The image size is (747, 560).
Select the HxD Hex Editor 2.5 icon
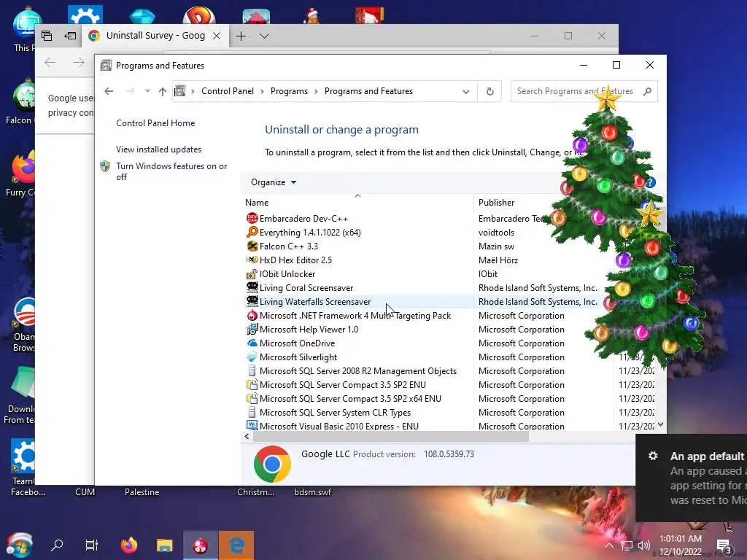[x=252, y=260]
